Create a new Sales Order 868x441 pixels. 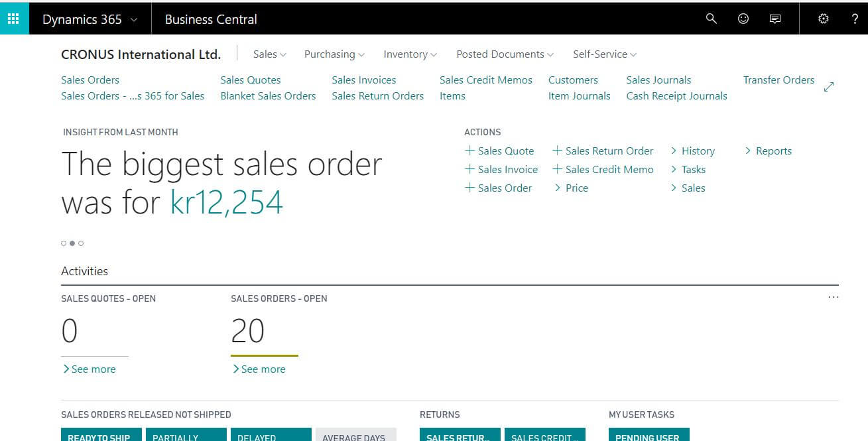(499, 188)
